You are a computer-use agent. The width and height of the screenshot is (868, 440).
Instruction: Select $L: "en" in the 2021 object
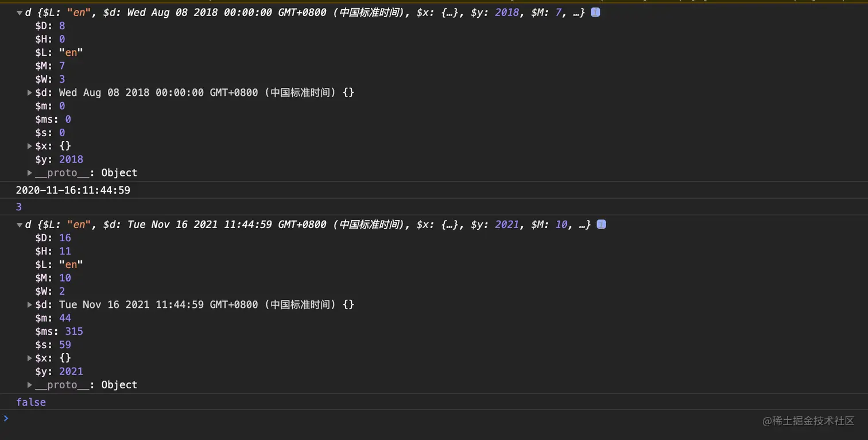59,264
